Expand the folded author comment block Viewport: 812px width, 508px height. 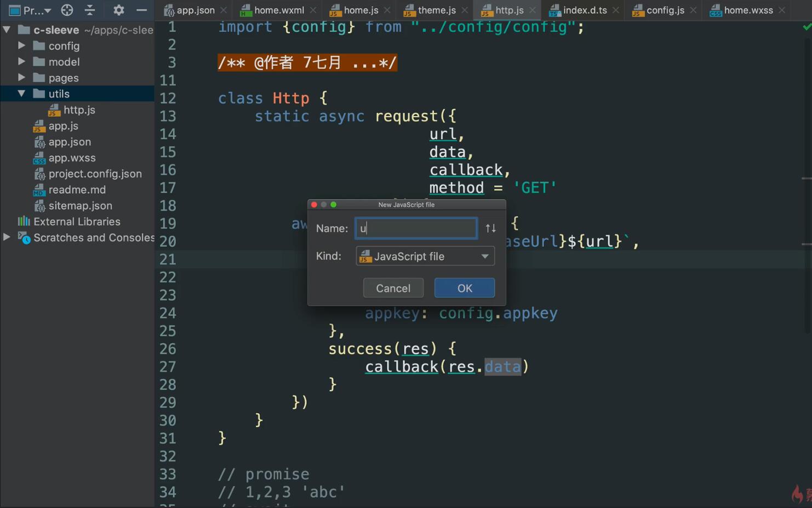pos(307,62)
